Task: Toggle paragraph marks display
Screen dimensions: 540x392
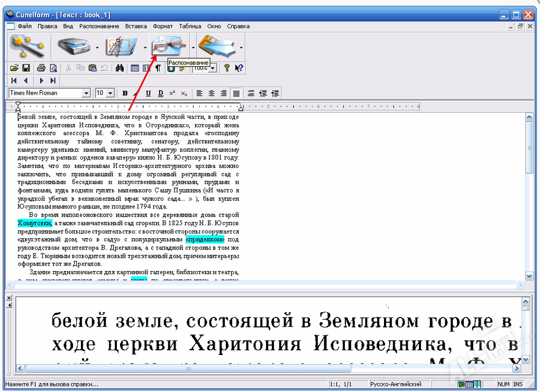Action: pyautogui.click(x=158, y=68)
